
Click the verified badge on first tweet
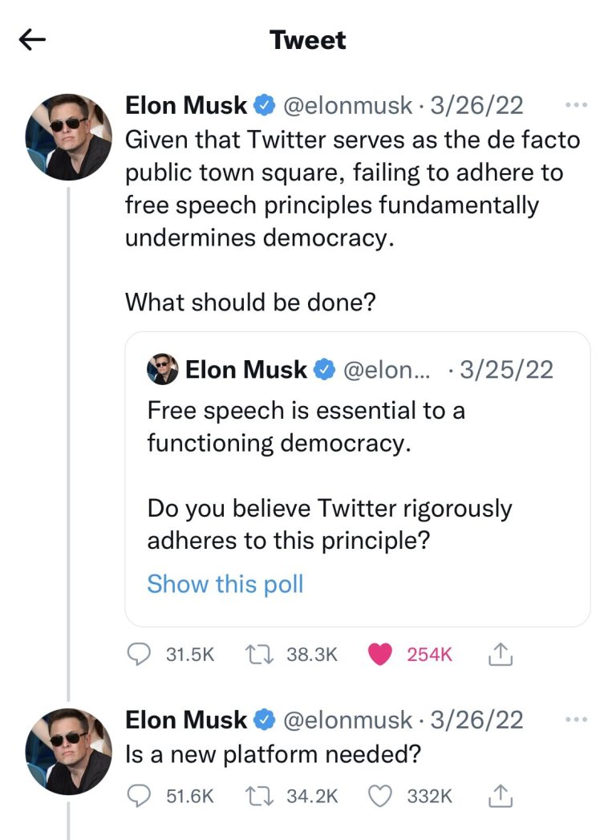click(x=265, y=105)
